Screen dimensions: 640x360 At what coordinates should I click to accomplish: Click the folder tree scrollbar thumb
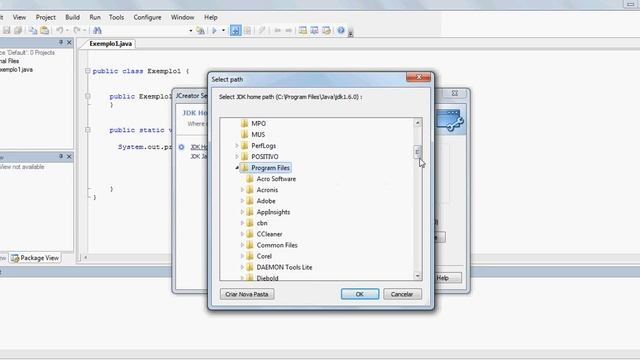point(417,152)
